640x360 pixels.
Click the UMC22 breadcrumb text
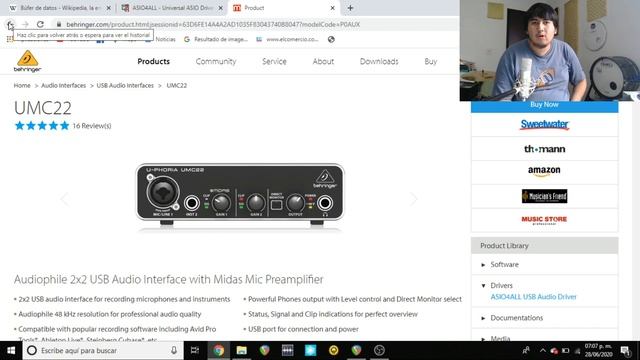[176, 85]
